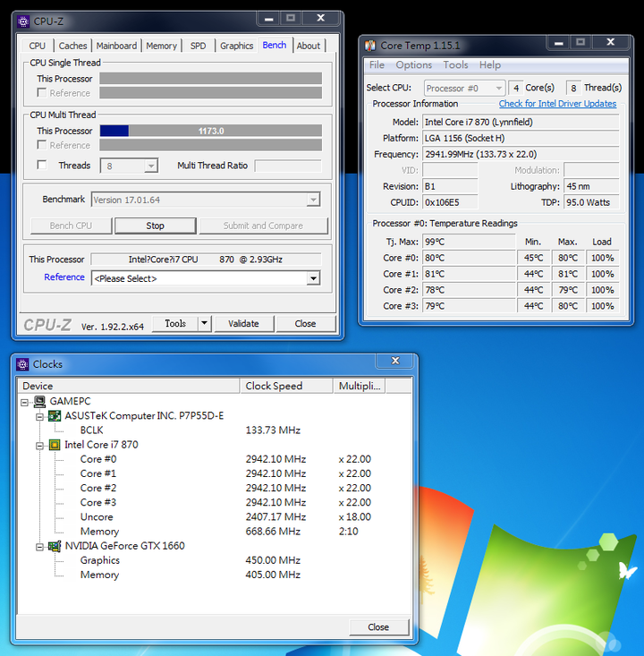This screenshot has width=644, height=656.
Task: Click the Core Temp title bar icon
Action: pyautogui.click(x=370, y=46)
